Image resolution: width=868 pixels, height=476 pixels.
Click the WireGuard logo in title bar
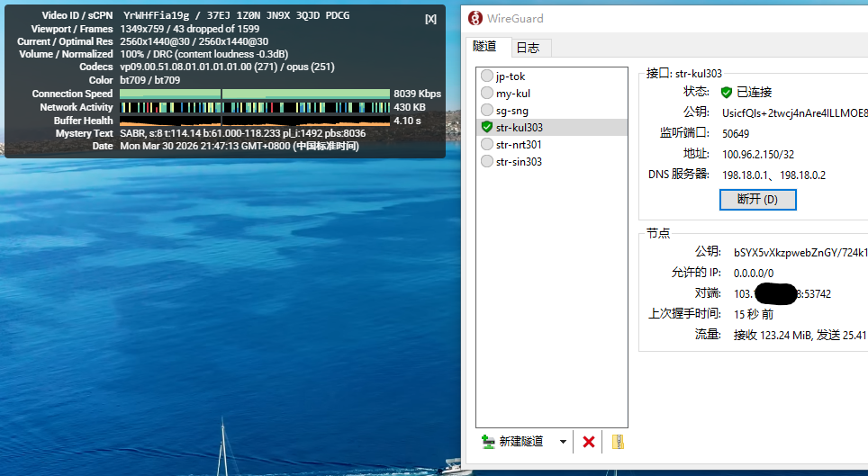pos(475,18)
